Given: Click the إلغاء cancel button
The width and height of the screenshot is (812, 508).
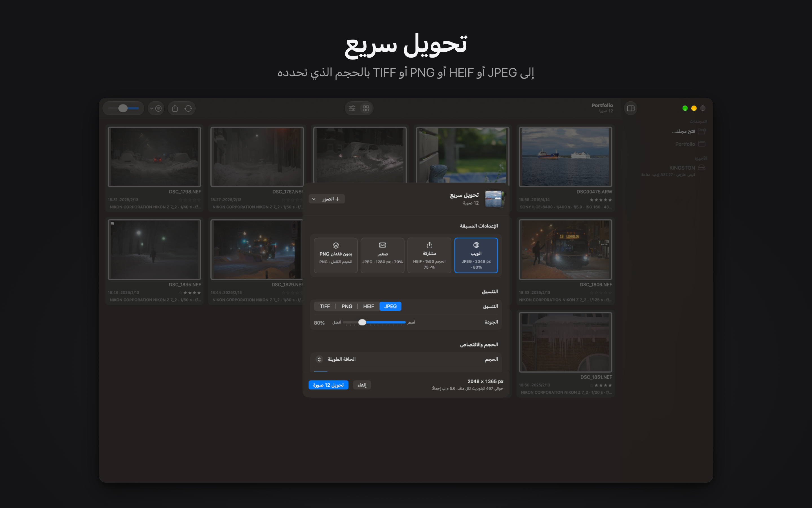Looking at the screenshot, I should point(362,385).
